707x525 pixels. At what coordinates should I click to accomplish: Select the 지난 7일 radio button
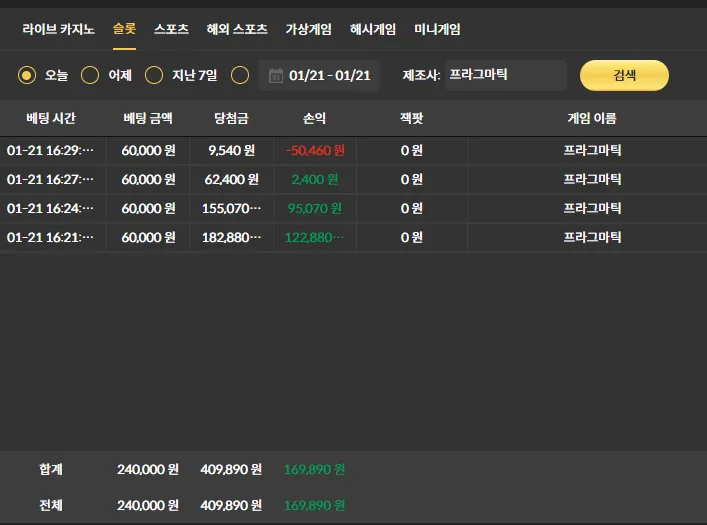click(x=154, y=75)
